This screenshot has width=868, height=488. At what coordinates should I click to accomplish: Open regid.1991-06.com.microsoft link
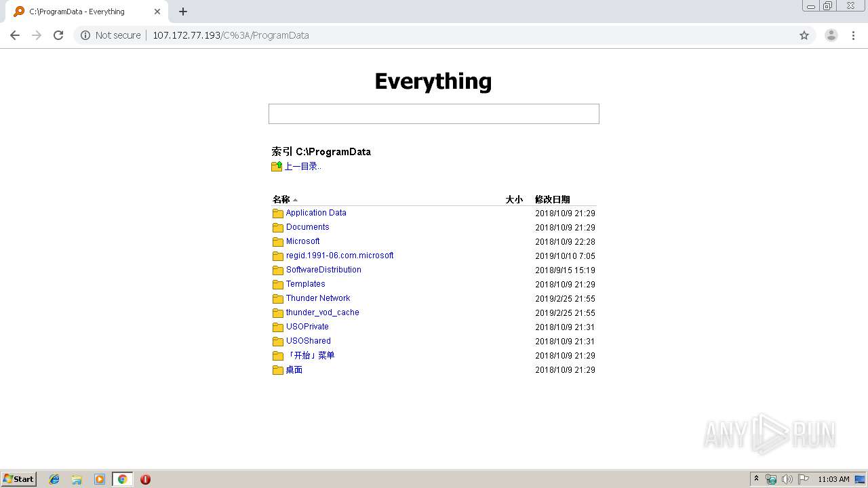(x=340, y=256)
